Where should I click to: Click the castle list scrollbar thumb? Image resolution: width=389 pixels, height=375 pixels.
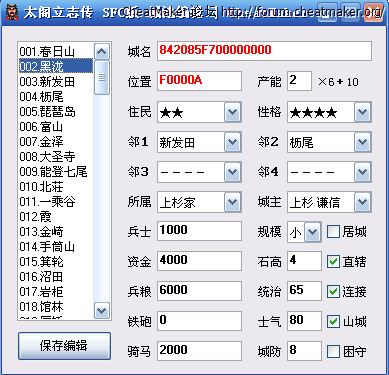point(102,77)
